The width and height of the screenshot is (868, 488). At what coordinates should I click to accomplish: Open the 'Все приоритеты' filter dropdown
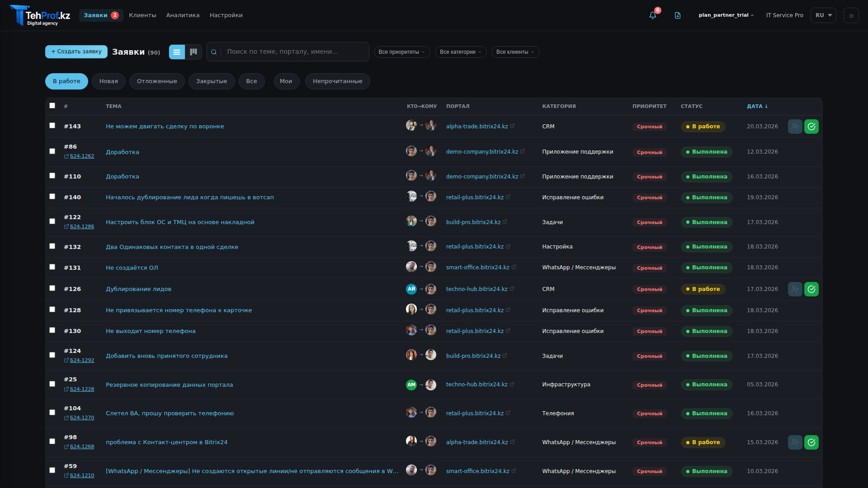(401, 52)
